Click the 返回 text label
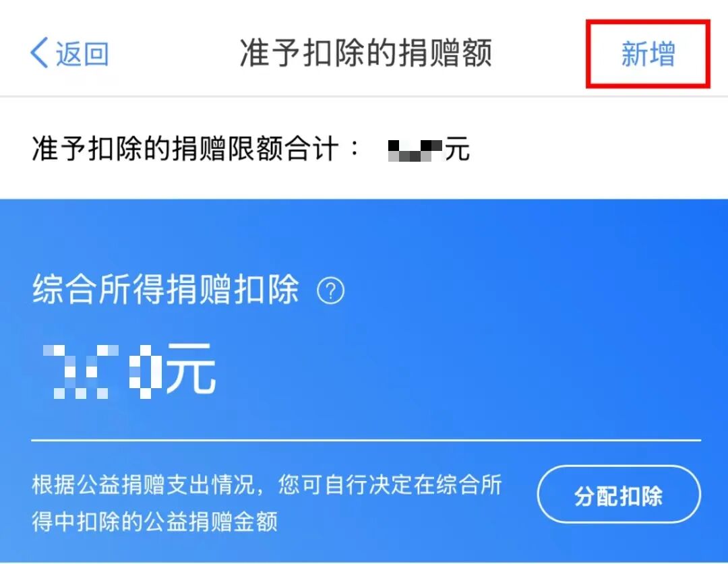The height and width of the screenshot is (564, 728). (83, 53)
